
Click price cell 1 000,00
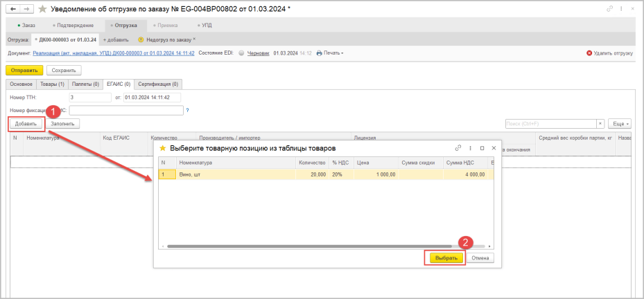tap(376, 174)
